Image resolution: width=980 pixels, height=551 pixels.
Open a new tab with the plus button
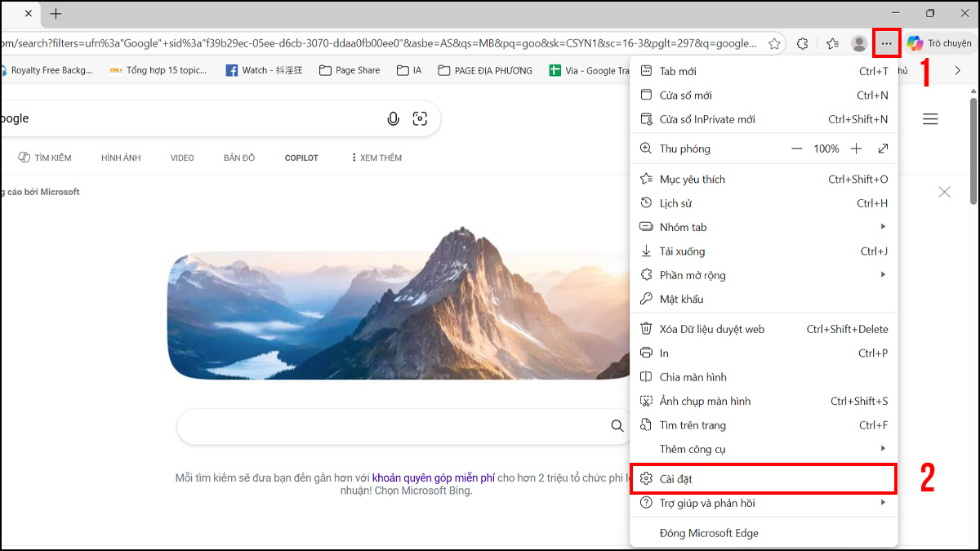pyautogui.click(x=54, y=14)
